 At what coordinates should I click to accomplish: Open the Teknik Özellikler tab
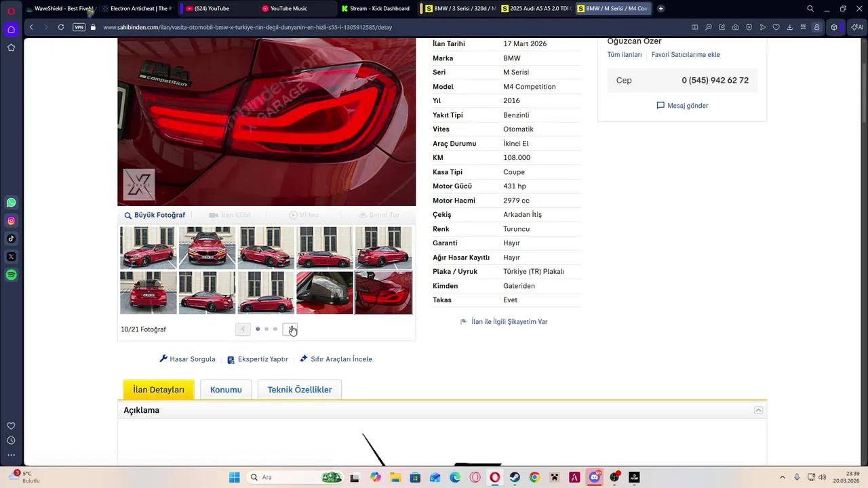[300, 390]
